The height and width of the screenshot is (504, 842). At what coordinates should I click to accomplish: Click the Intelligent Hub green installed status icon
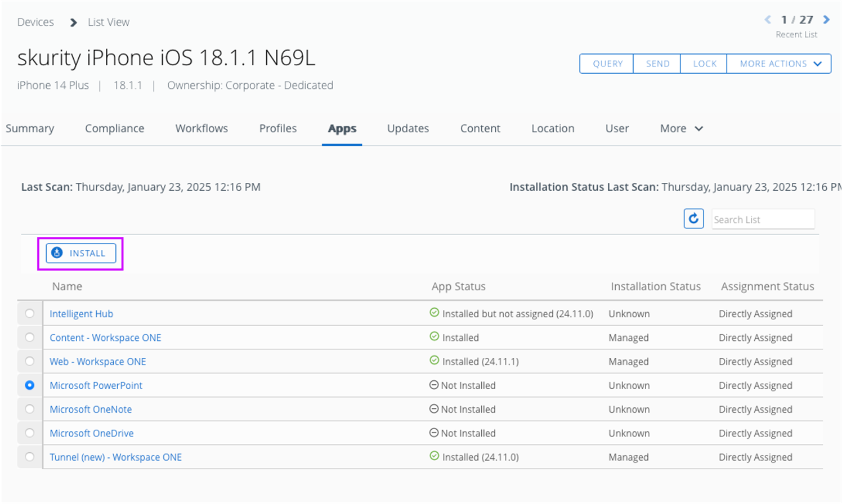(x=434, y=313)
